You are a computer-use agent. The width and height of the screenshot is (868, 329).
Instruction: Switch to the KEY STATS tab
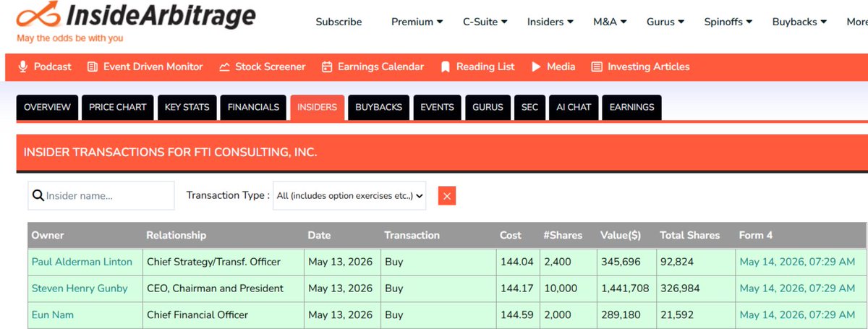pos(187,107)
